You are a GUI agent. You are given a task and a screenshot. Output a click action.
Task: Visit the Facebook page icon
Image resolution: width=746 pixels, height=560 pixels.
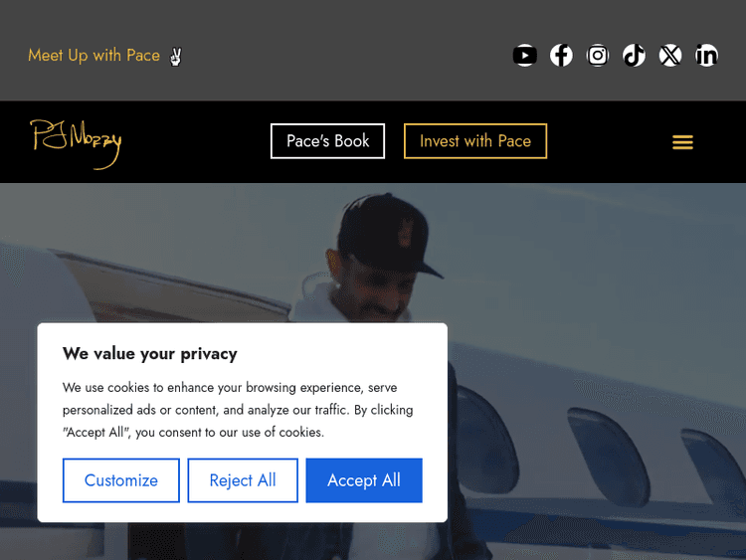point(562,56)
